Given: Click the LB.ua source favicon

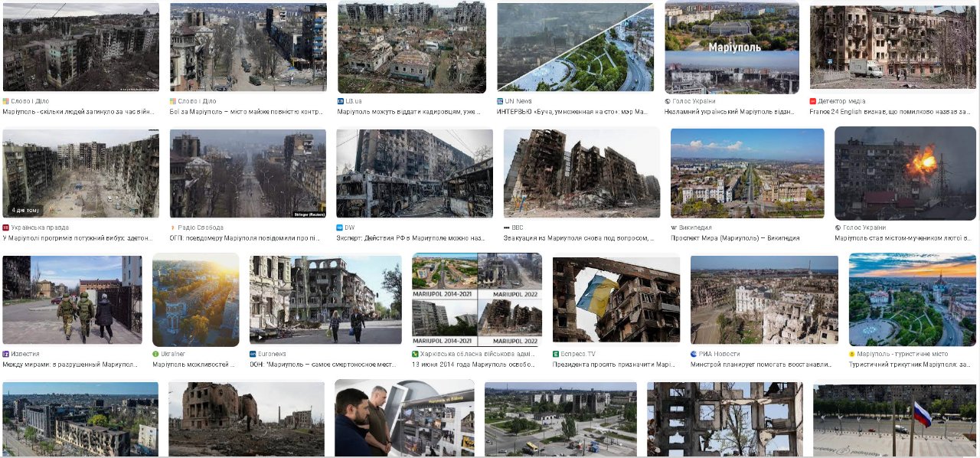Looking at the screenshot, I should click(341, 101).
